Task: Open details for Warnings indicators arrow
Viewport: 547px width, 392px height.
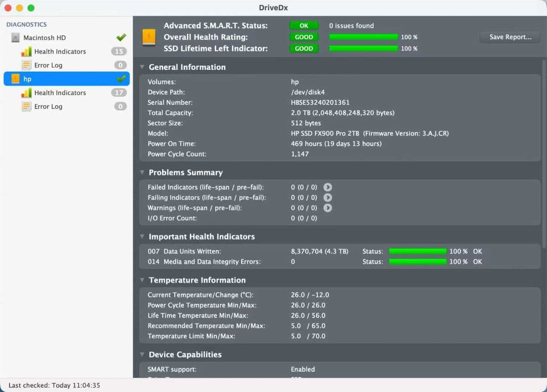Action: coord(328,208)
